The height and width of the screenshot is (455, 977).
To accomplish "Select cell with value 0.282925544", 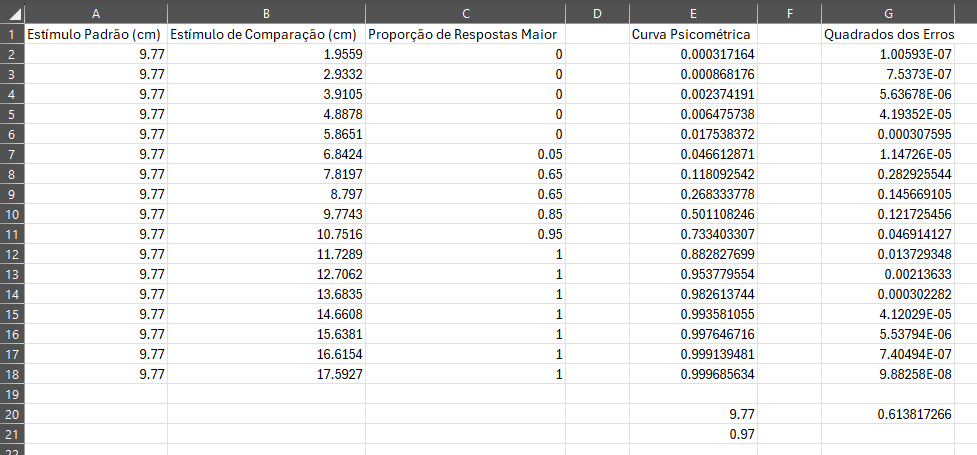I will pyautogui.click(x=888, y=174).
